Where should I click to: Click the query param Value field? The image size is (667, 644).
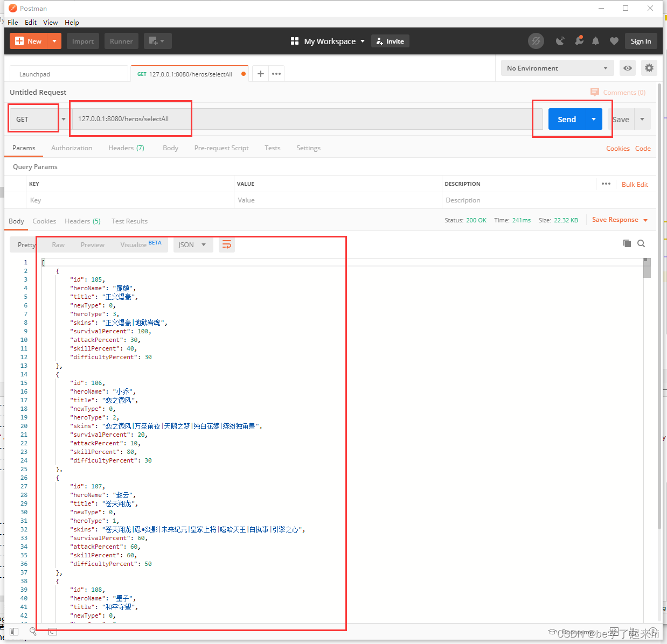click(x=338, y=200)
